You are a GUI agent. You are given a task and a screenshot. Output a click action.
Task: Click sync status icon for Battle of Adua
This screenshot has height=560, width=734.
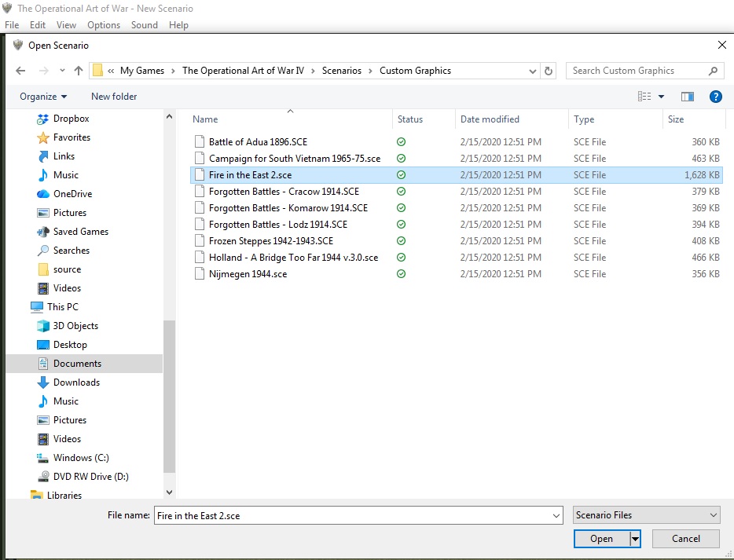[x=401, y=141]
